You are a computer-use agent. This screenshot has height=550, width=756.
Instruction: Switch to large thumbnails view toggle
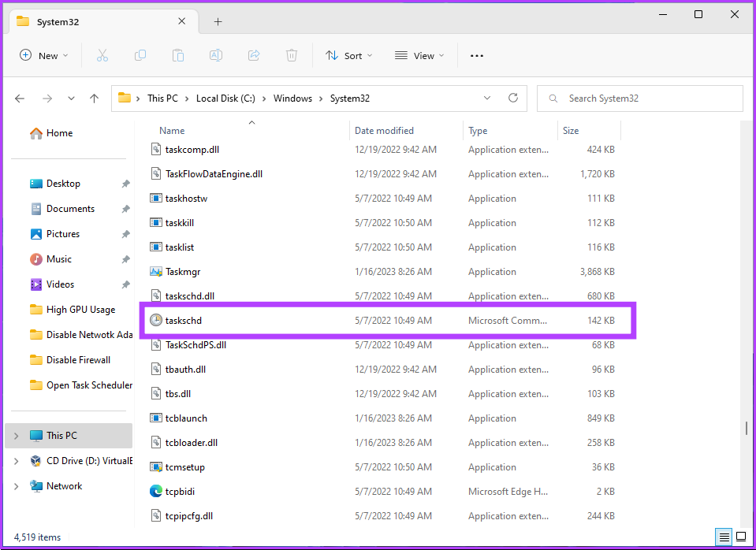[741, 537]
